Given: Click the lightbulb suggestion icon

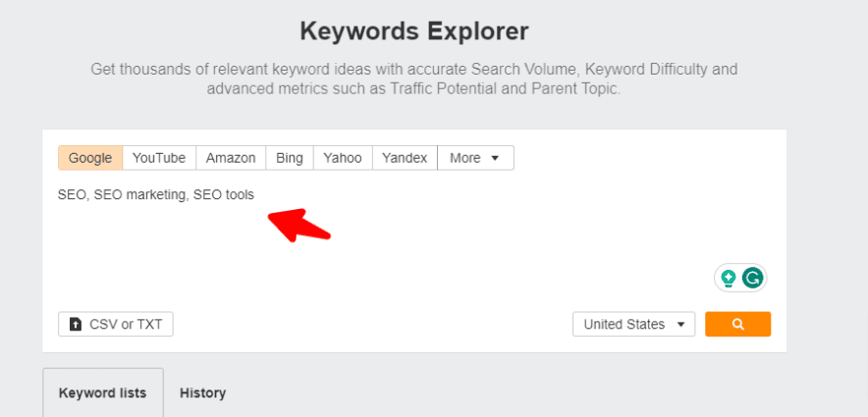Looking at the screenshot, I should (729, 278).
